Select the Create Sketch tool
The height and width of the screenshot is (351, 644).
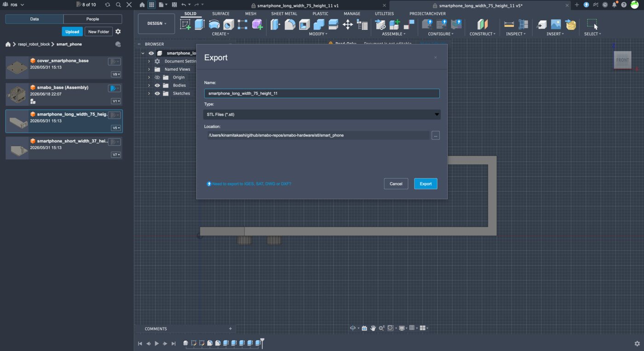[x=185, y=24]
